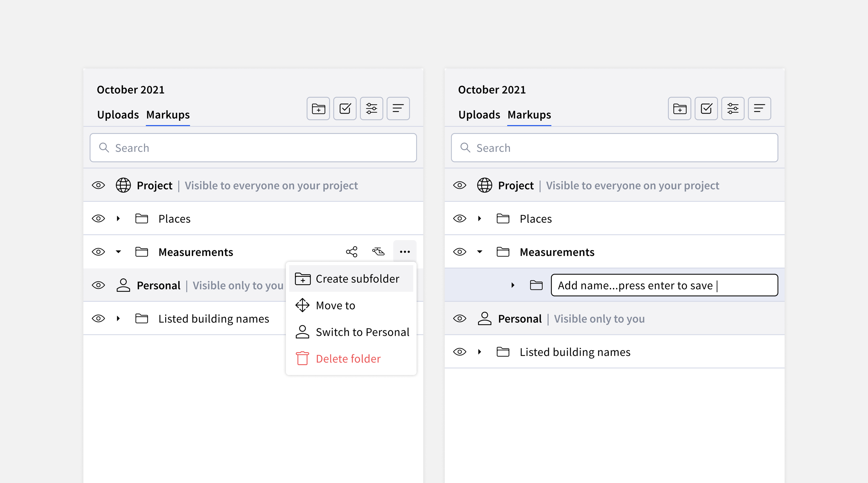Select Places folder label in right panel

[536, 219]
